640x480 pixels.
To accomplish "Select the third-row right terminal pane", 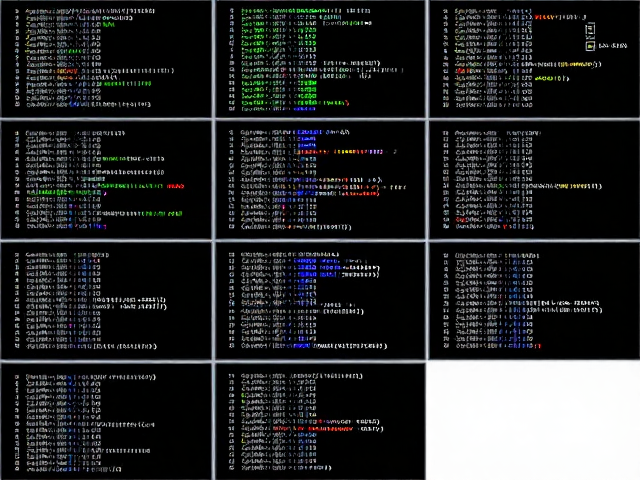I will (x=534, y=301).
